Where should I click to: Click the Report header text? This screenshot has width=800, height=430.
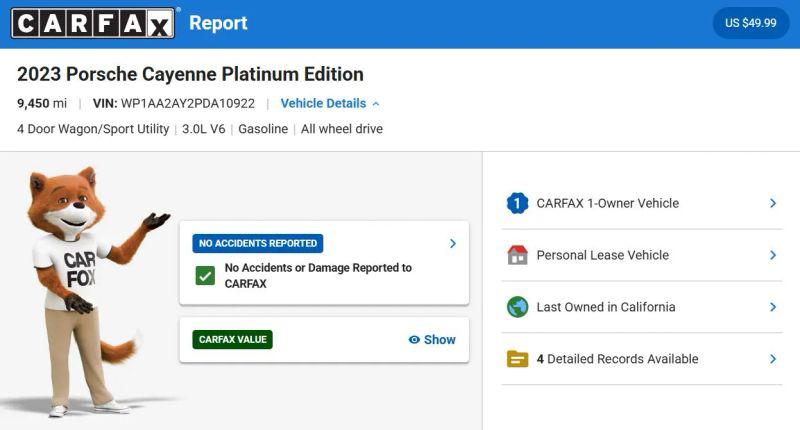point(218,23)
